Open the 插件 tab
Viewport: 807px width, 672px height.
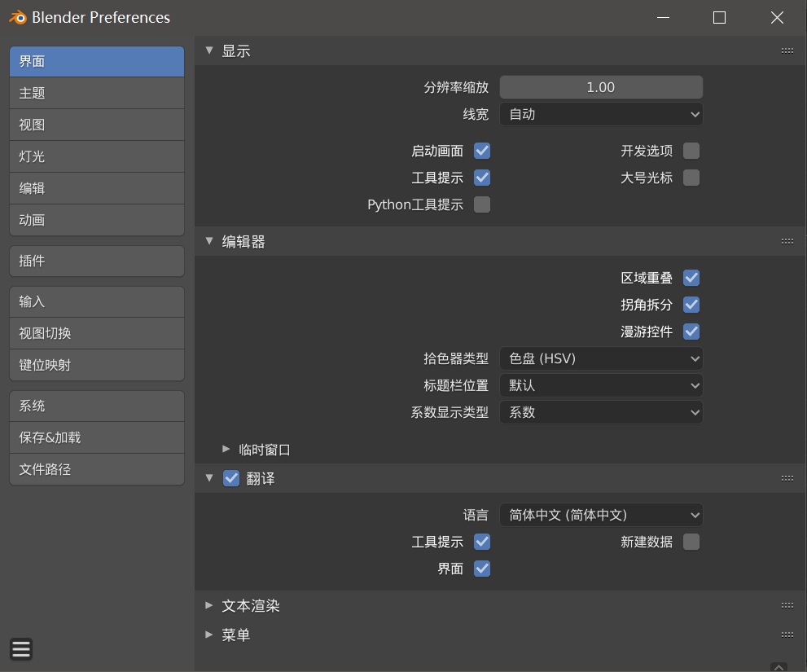(x=97, y=261)
